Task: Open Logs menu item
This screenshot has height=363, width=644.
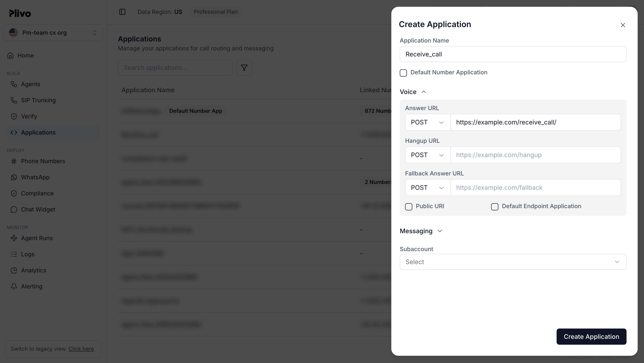Action: (53, 254)
